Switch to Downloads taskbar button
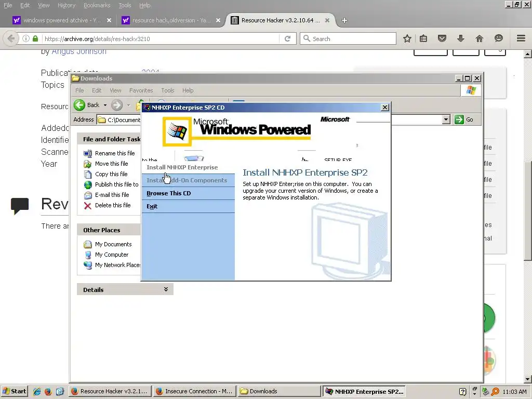 (x=279, y=391)
